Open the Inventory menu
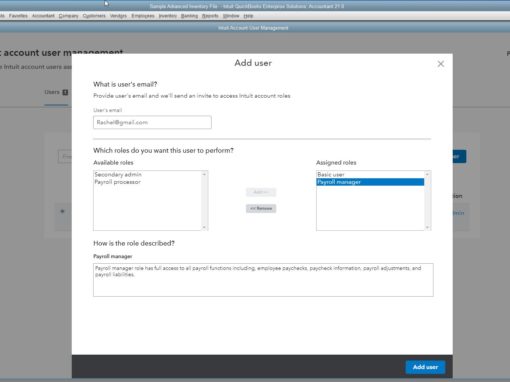 (168, 16)
